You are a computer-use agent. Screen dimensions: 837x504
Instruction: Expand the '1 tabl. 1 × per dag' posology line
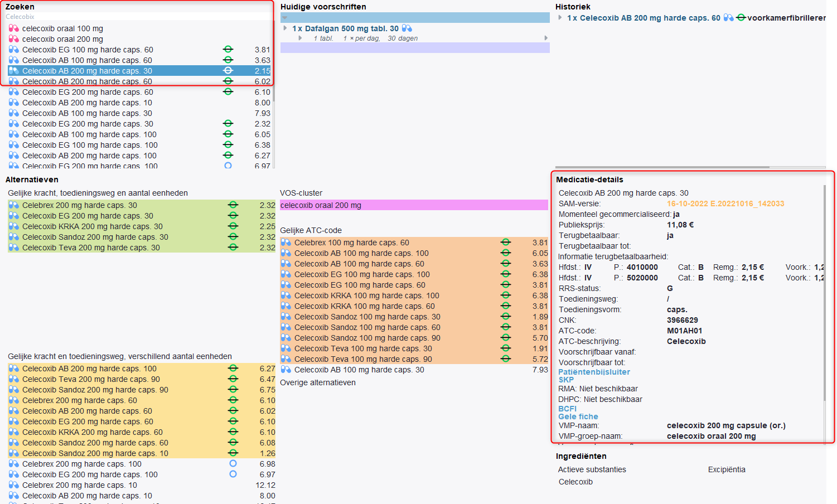(301, 38)
